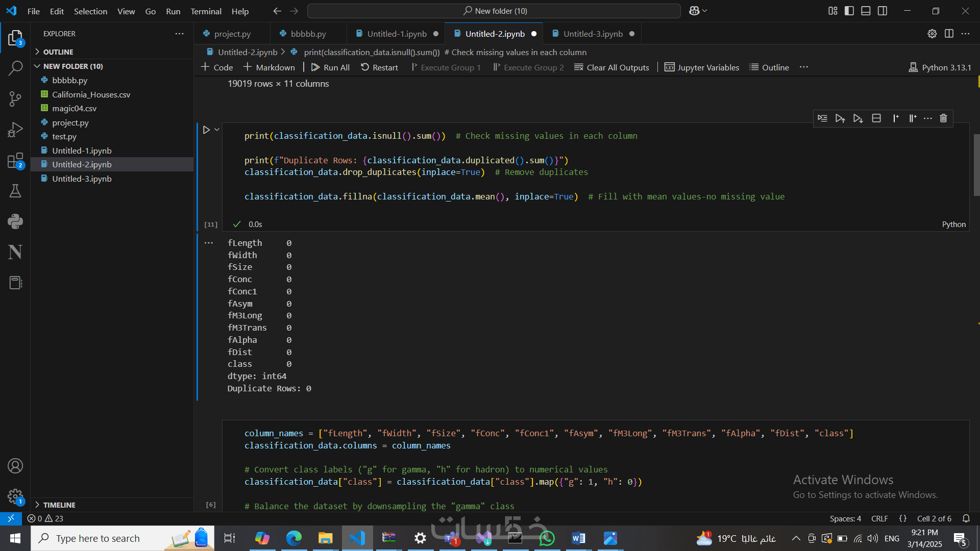The width and height of the screenshot is (980, 551).
Task: Toggle the bottom panel layout
Action: coord(866,11)
